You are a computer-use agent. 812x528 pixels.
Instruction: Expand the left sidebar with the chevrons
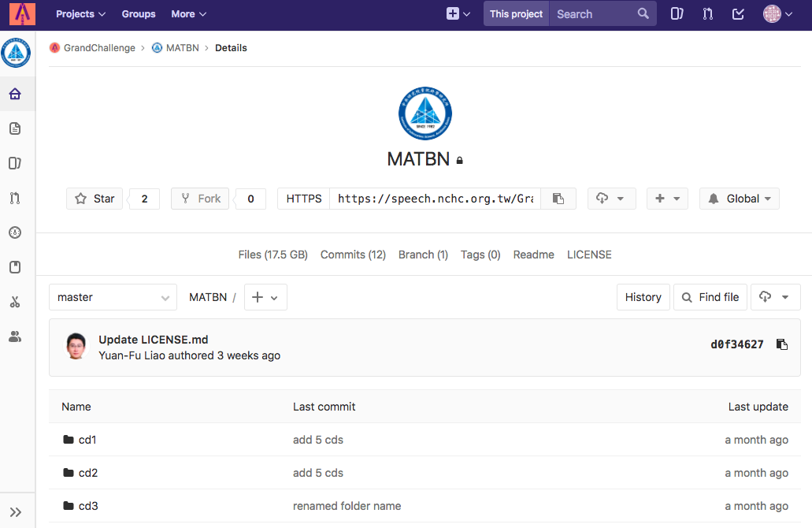(x=15, y=511)
